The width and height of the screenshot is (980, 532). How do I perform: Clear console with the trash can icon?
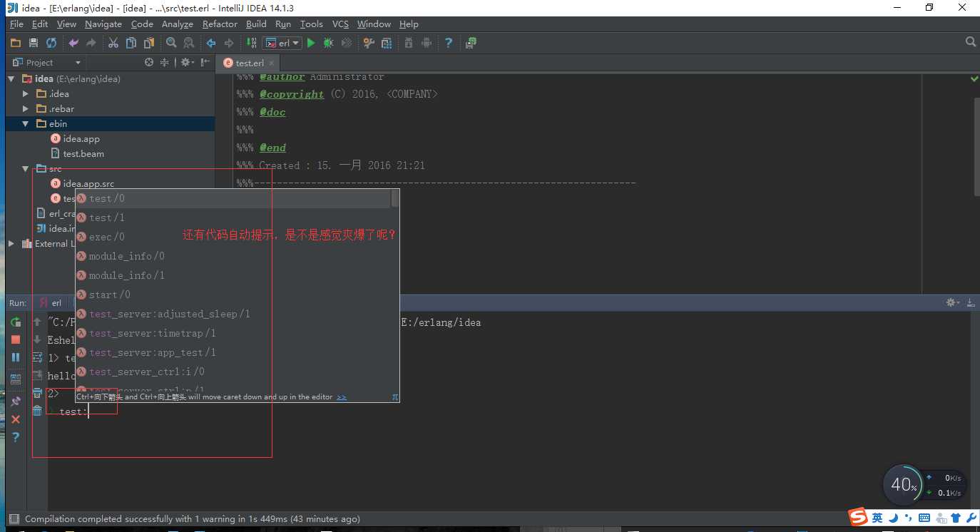(x=37, y=411)
